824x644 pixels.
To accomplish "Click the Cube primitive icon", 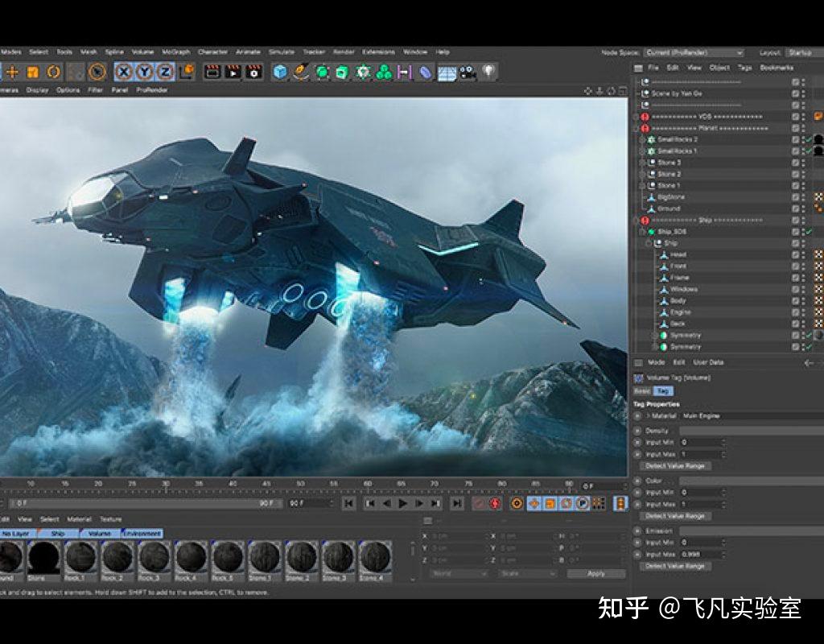I will click(x=279, y=72).
